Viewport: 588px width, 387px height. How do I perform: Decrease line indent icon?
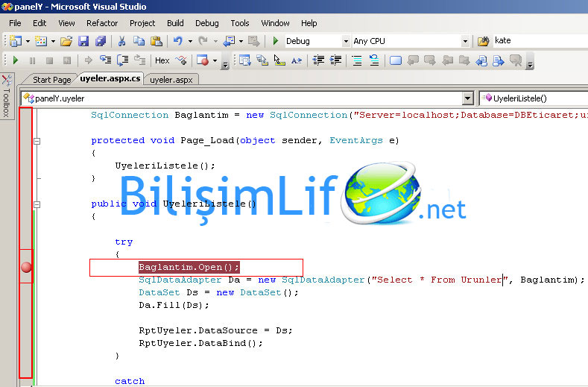[318, 60]
